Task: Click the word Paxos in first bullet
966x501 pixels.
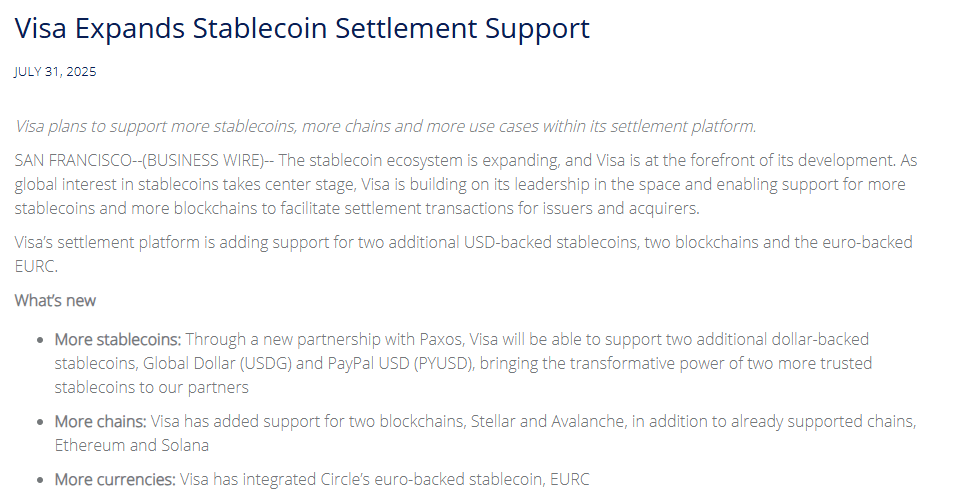Action: [442, 340]
